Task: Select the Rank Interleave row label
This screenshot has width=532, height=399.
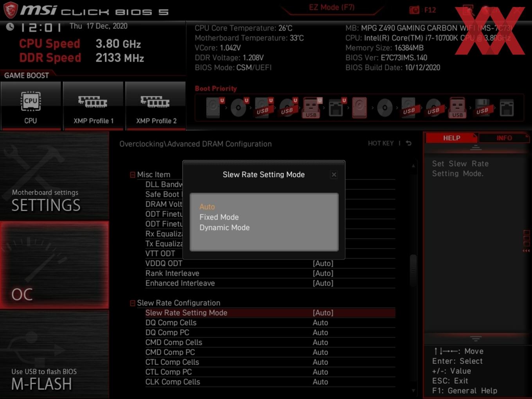Action: click(173, 273)
